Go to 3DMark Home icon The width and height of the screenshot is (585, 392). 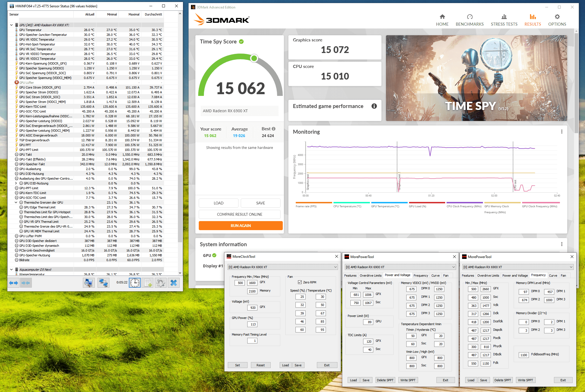[x=442, y=17]
